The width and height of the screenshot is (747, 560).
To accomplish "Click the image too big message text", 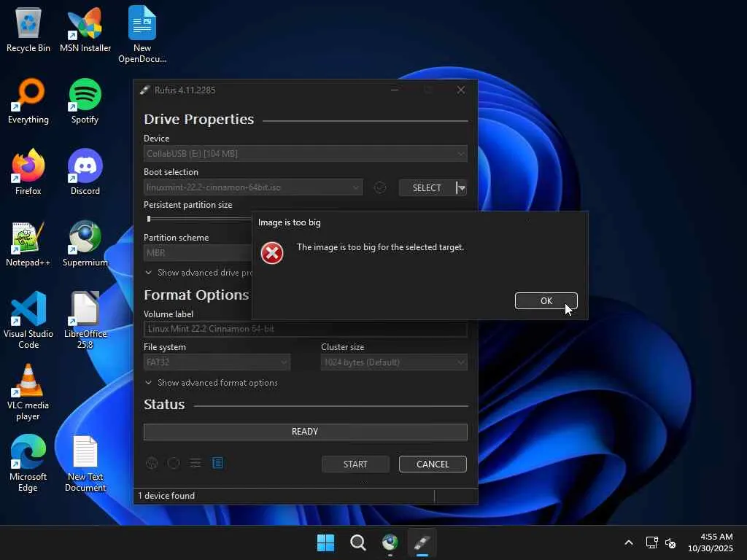I will [380, 247].
